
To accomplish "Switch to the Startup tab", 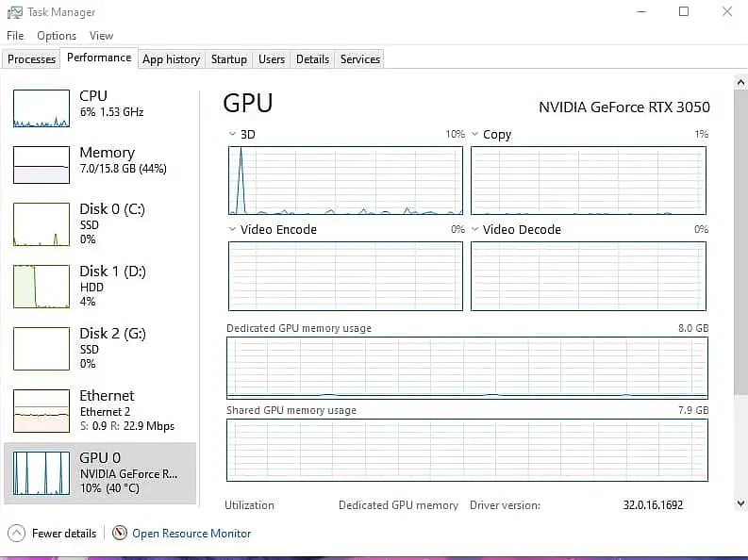I will coord(229,59).
